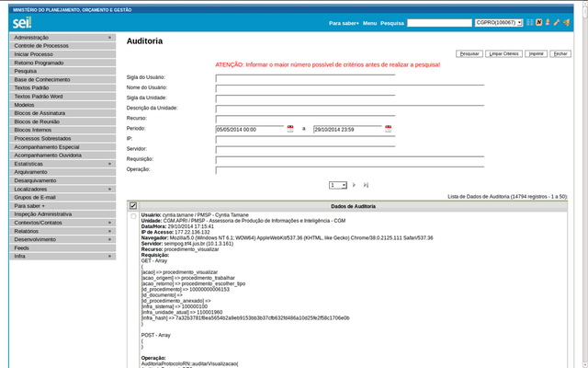Go to next page arrow
This screenshot has height=368, width=588.
coord(355,185)
